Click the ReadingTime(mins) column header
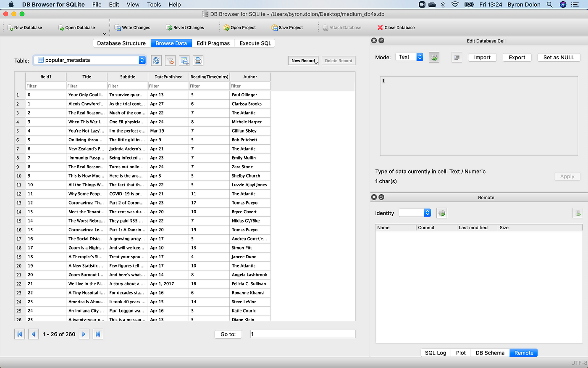588x368 pixels. coord(210,77)
